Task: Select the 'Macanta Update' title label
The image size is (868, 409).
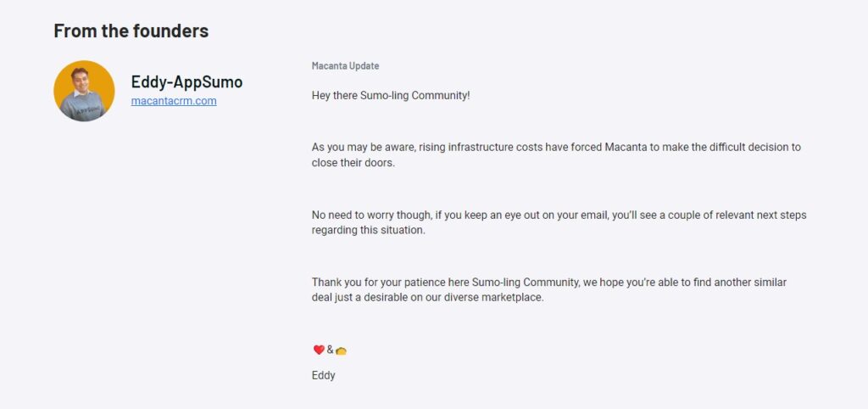Action: tap(346, 66)
